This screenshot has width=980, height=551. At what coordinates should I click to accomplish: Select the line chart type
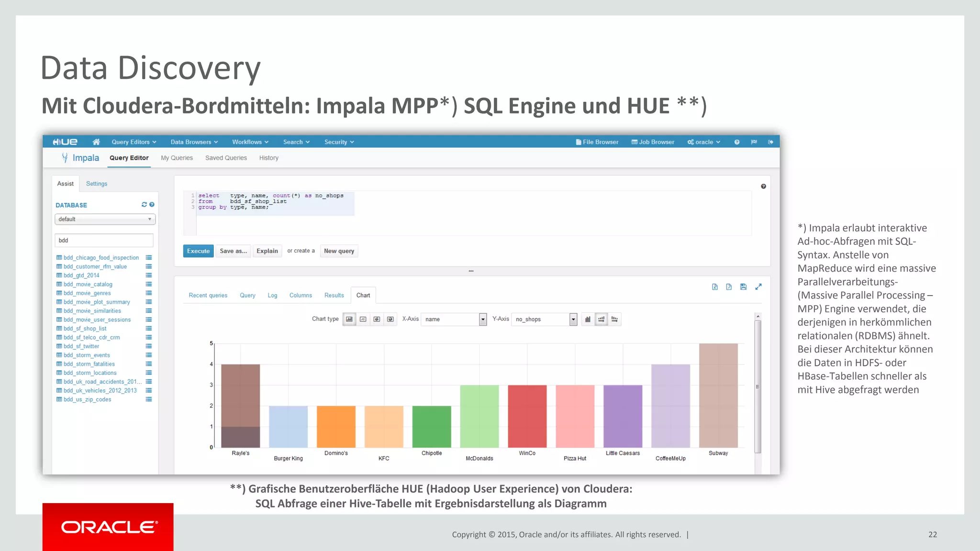click(x=363, y=319)
